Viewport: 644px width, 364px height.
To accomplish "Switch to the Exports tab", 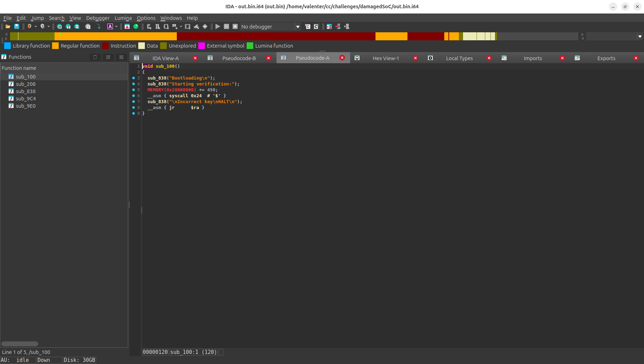I will pos(606,58).
